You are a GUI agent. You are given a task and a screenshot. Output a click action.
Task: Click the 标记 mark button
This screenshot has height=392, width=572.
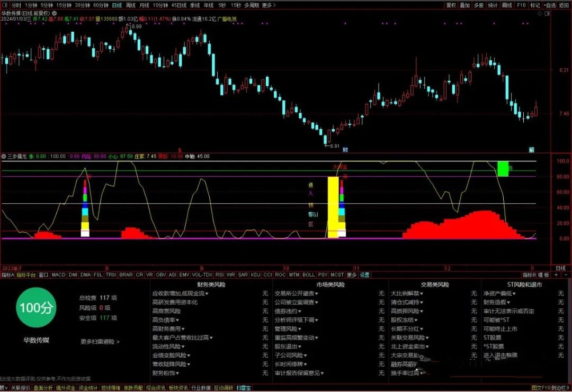click(535, 5)
